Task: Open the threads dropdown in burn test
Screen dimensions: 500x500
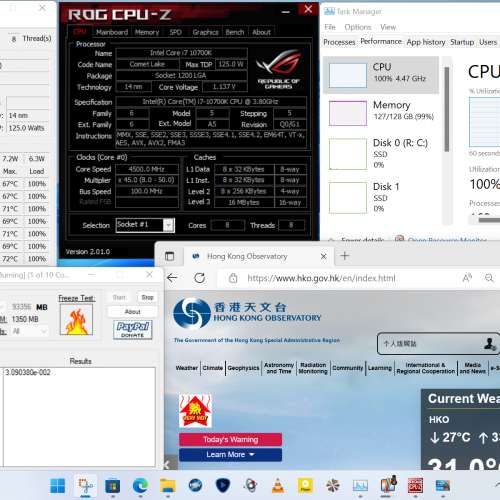Action: [x=30, y=331]
